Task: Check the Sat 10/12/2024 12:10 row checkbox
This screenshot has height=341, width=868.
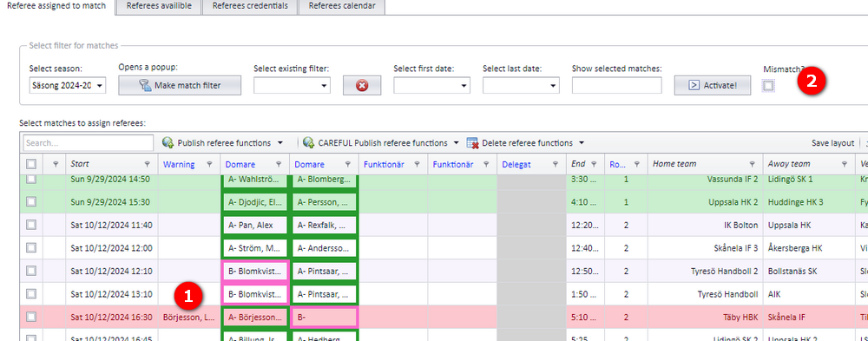Action: click(x=31, y=271)
